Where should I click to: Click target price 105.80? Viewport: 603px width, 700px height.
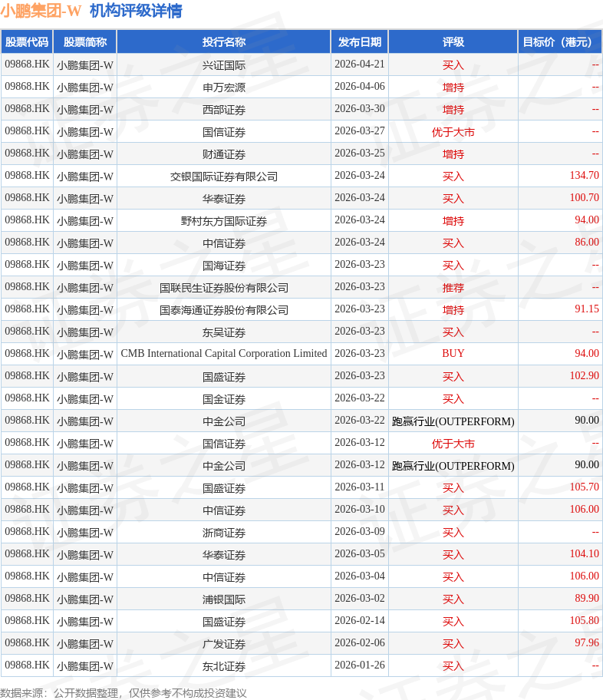coord(585,621)
